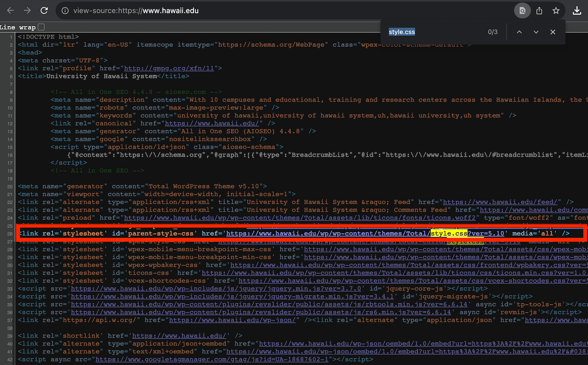
Task: Go back to the previous page
Action: 11,11
